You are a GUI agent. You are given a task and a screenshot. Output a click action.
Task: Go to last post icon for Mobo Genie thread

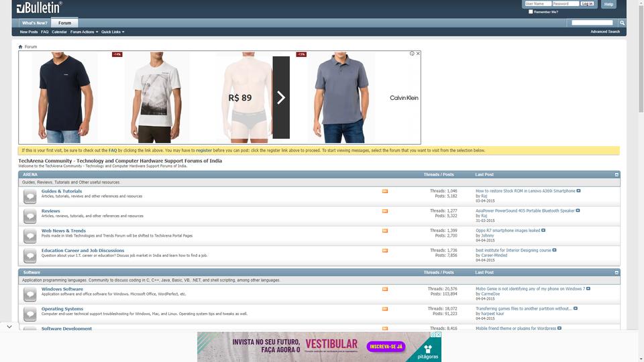(x=588, y=288)
